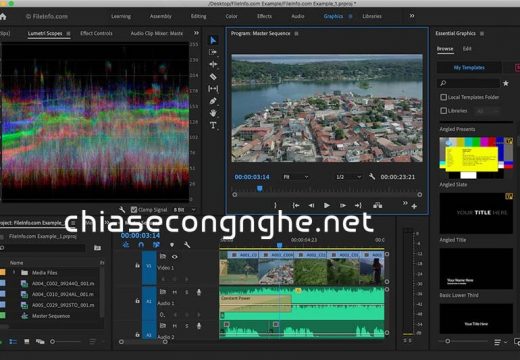Switch to Color workspace
Image resolution: width=520 pixels, height=360 pixels.
(x=231, y=16)
